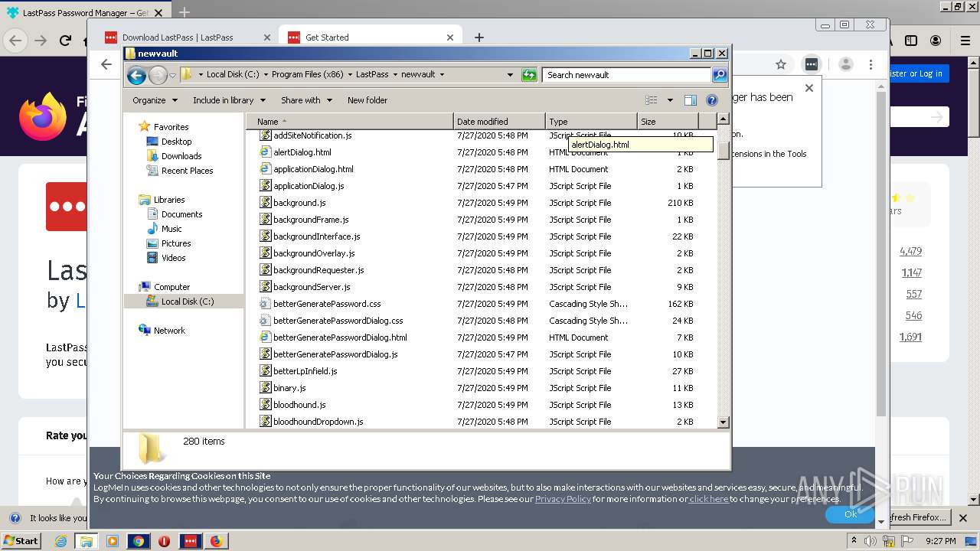Select Recent Places in navigation pane
This screenshot has width=980, height=551.
click(187, 171)
